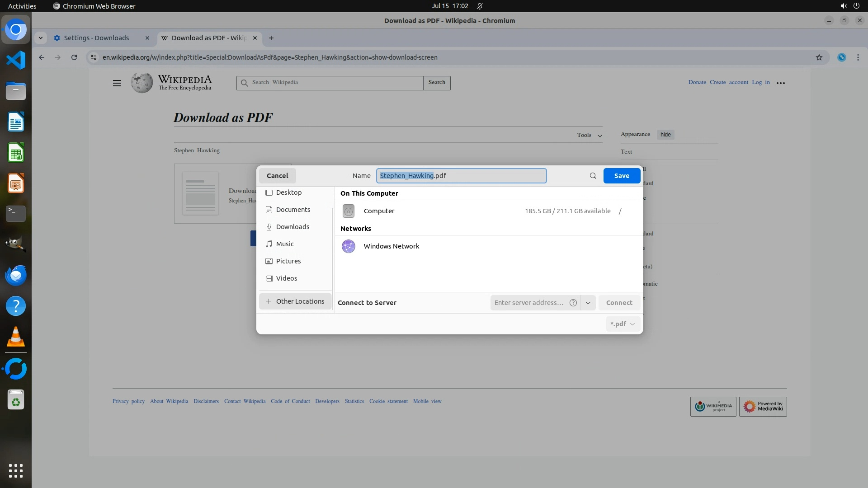The width and height of the screenshot is (868, 488).
Task: Open the Windows Network location
Action: point(391,246)
